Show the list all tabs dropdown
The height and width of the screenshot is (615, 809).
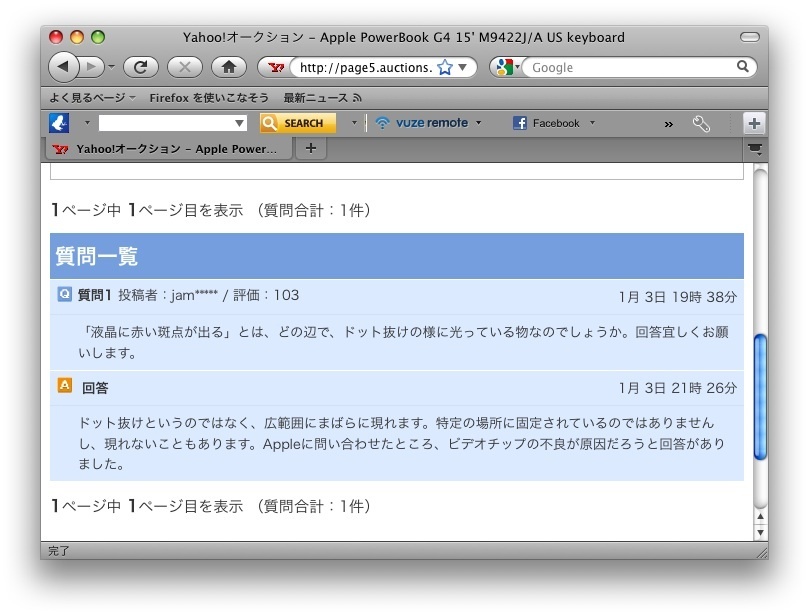pyautogui.click(x=755, y=149)
